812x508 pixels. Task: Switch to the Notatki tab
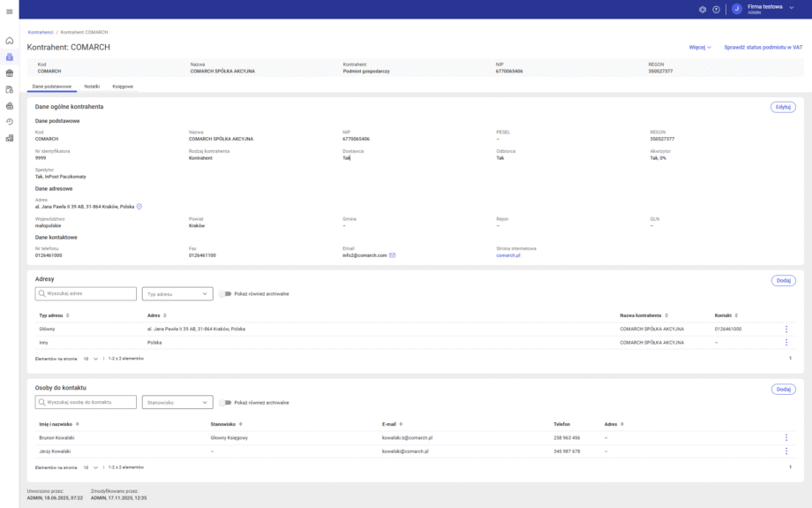92,87
